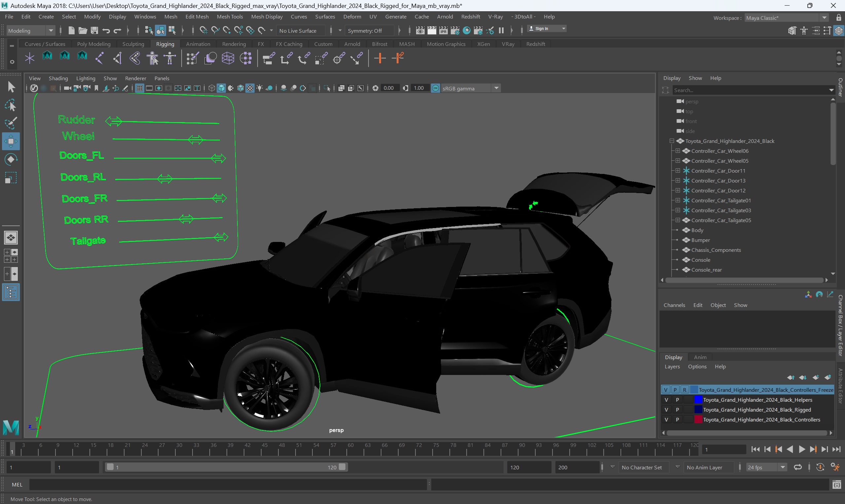Click the Create Locator shelf icon
845x504 pixels.
point(30,58)
